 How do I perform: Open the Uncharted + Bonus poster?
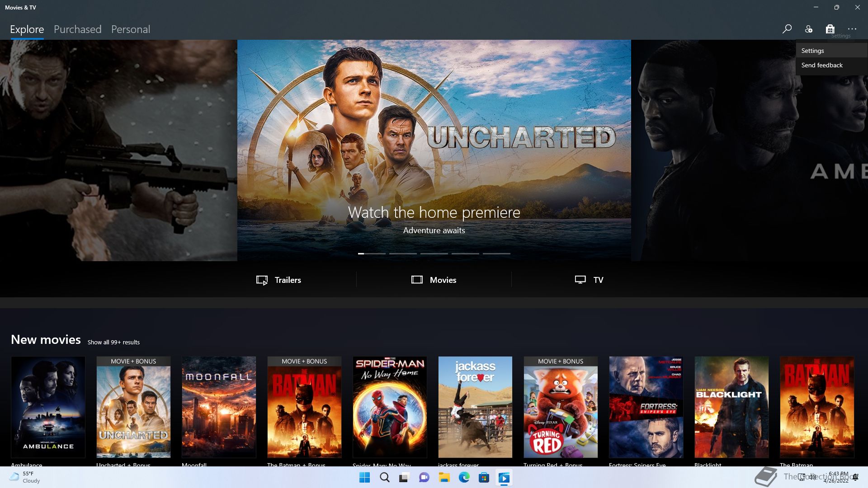pyautogui.click(x=133, y=407)
